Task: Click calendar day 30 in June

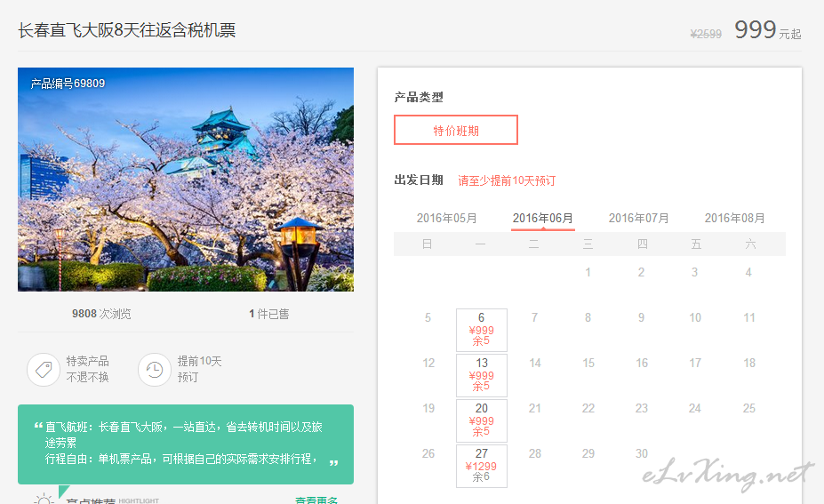Action: coord(642,453)
